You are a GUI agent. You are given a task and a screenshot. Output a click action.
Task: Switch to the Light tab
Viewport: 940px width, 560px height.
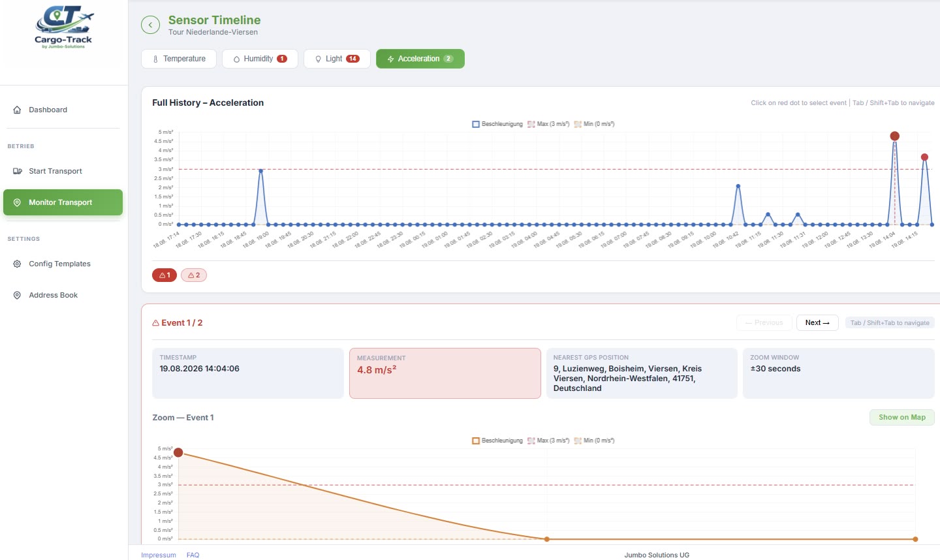click(x=337, y=59)
